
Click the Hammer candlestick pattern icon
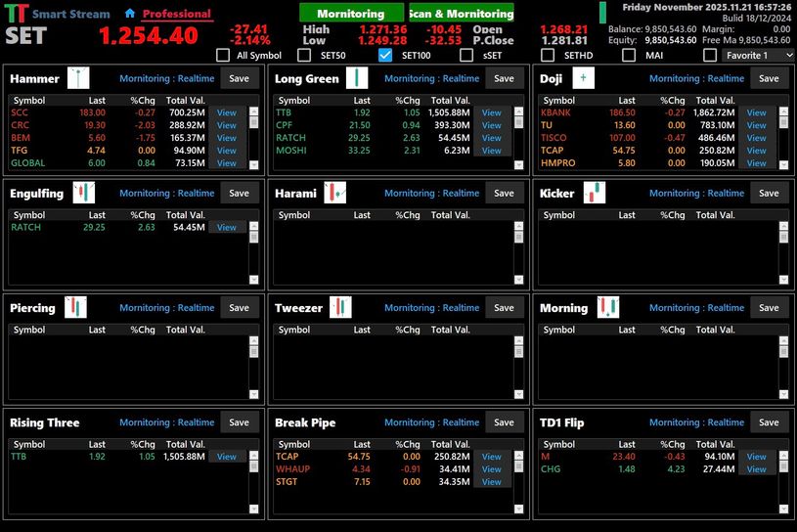(78, 78)
